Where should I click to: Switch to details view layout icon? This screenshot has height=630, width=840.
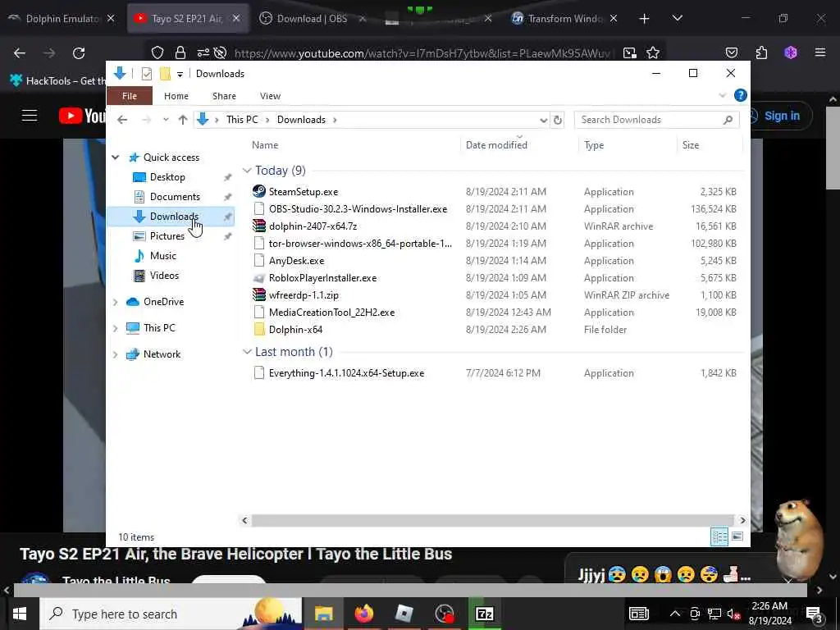(x=719, y=536)
